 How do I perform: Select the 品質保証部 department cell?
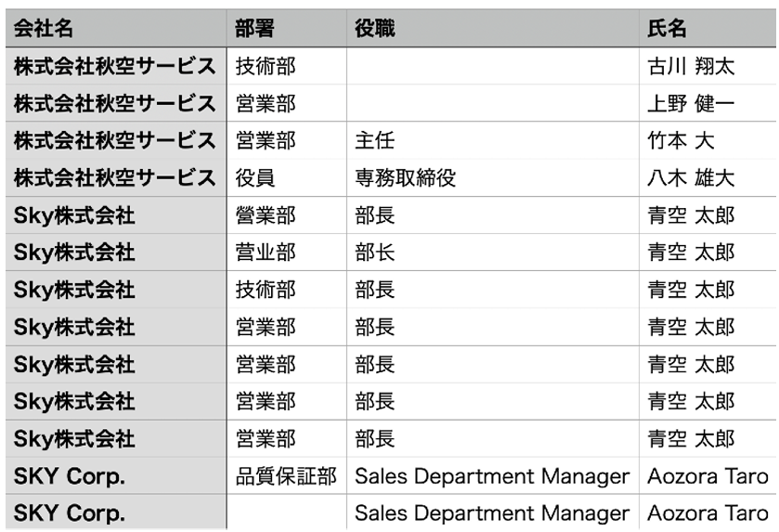tap(287, 476)
